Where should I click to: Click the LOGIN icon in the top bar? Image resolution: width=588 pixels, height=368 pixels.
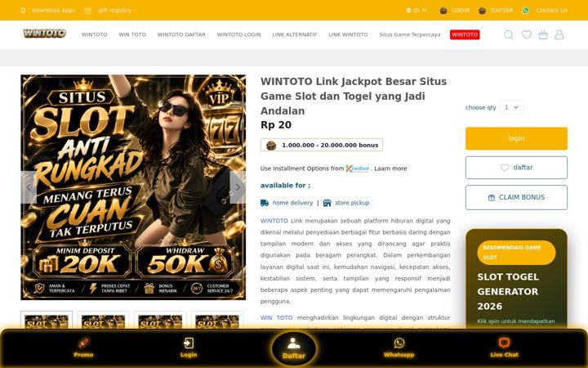(443, 11)
